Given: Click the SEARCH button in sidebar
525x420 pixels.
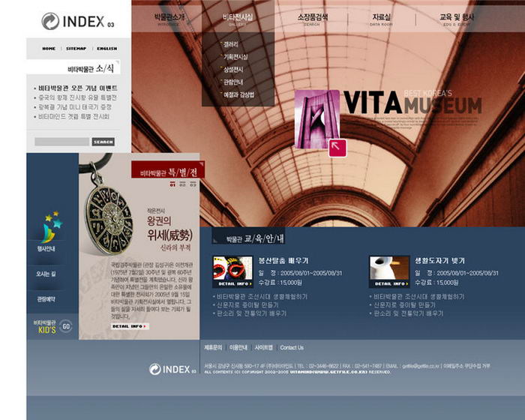Looking at the screenshot, I should click(x=103, y=142).
